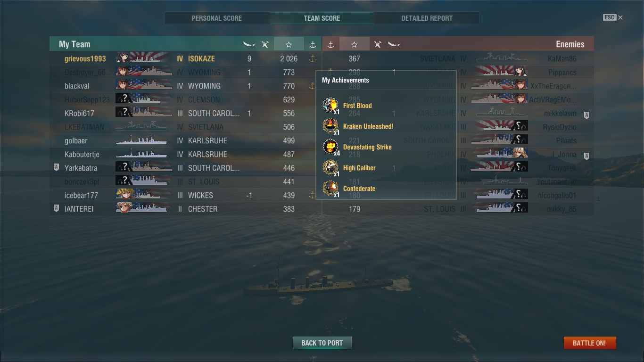Select player grievous1993 row
Viewport: 644px width, 362px height.
pos(185,58)
